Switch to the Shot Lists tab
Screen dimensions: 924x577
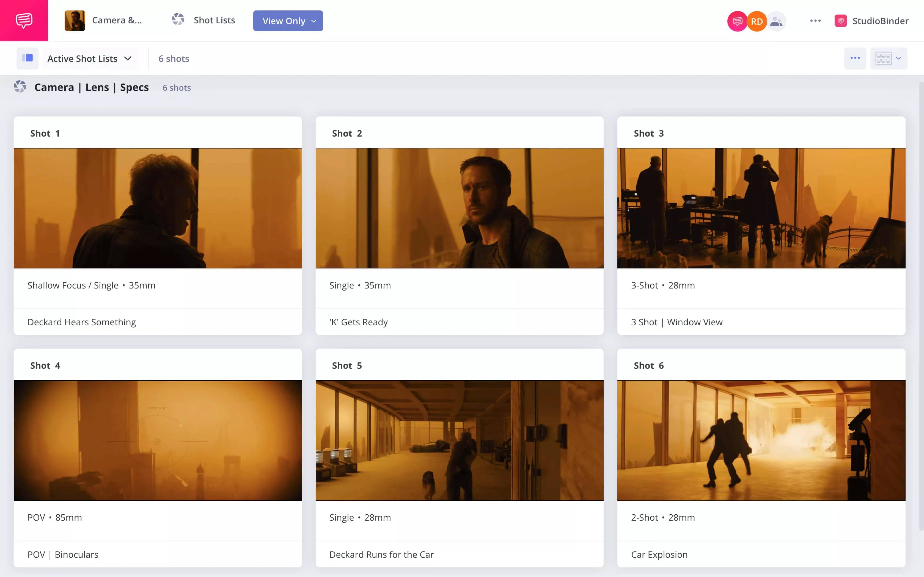click(x=214, y=20)
